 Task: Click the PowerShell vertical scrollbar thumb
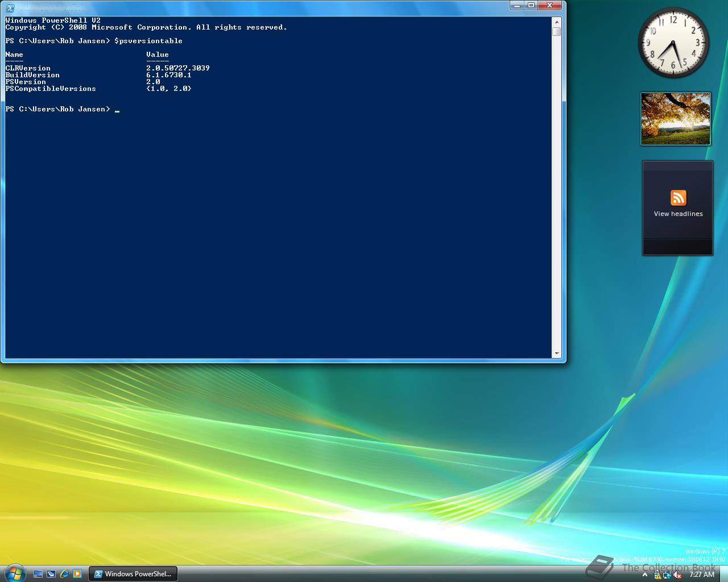pos(556,31)
